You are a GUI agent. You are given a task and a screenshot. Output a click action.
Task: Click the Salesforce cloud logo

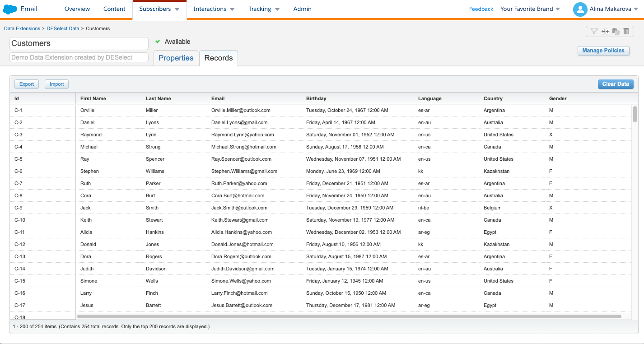(10, 9)
